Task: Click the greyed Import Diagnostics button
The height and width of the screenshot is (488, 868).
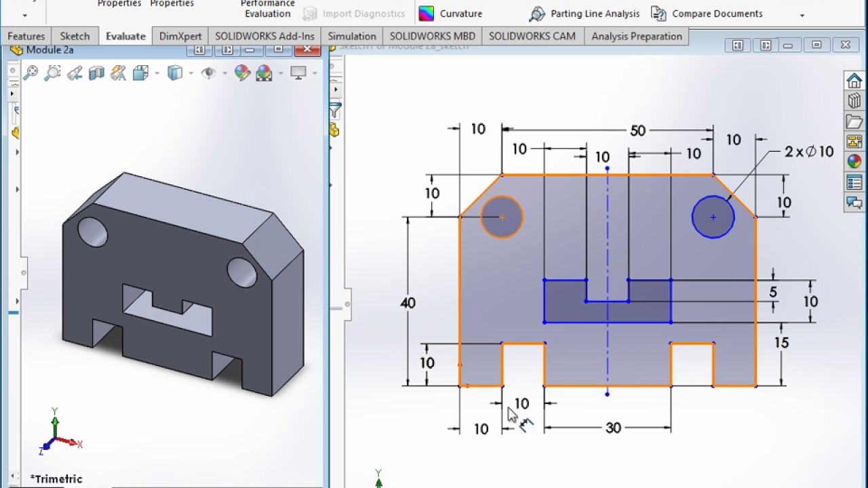Action: point(354,14)
